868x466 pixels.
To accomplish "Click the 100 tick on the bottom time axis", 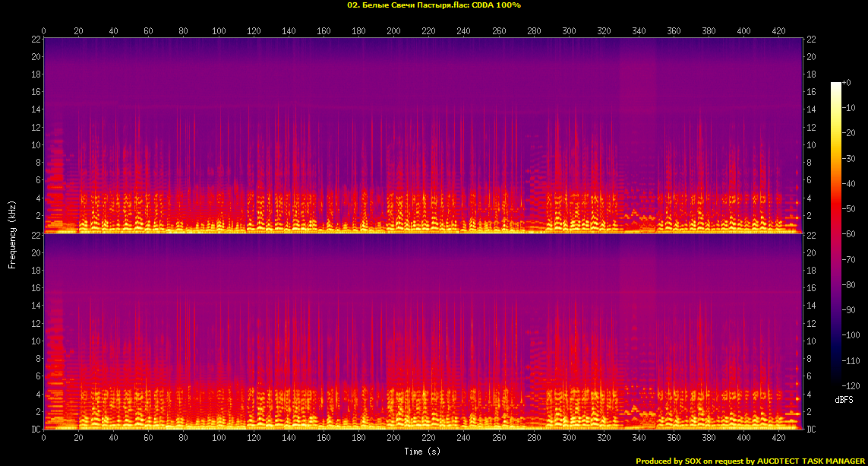I will tap(219, 439).
